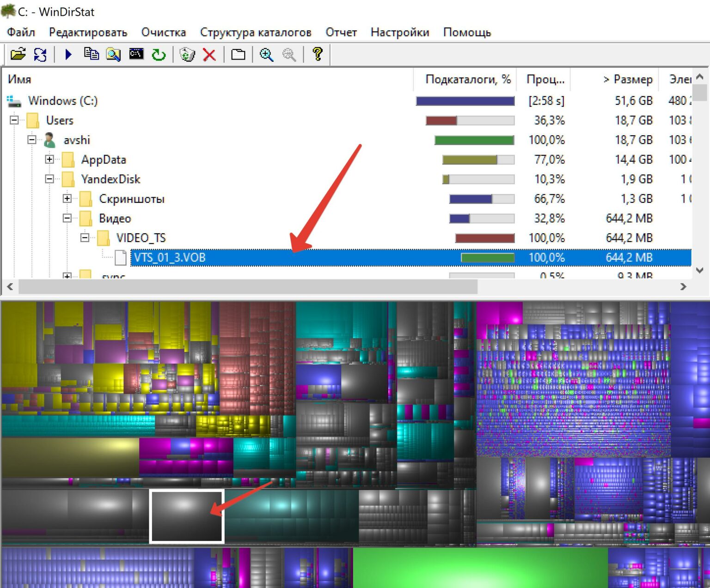Viewport: 710px width, 588px height.
Task: Click the blue Expand/play arrow icon
Action: coord(68,55)
